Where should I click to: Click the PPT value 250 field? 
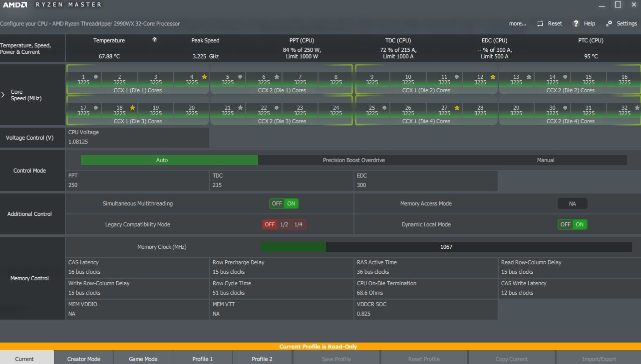tap(137, 181)
